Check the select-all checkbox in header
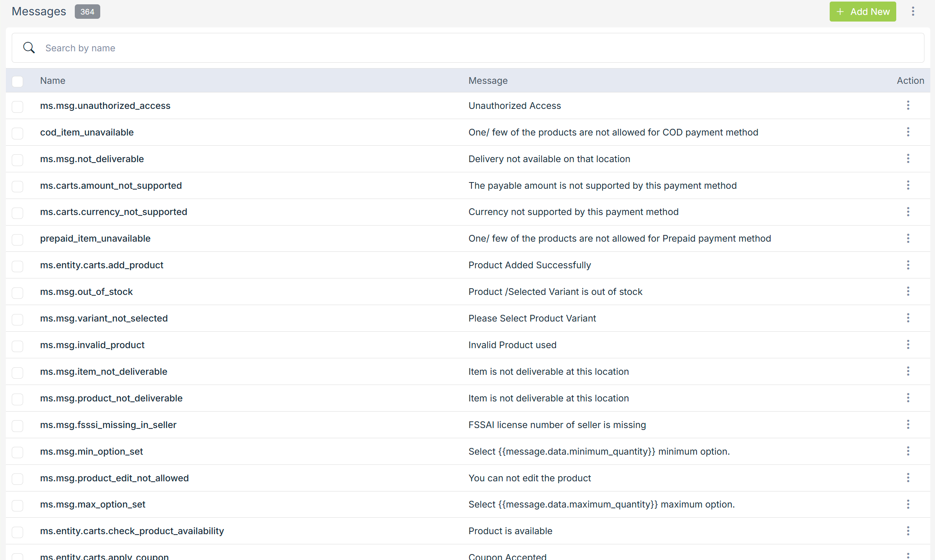 pos(18,81)
